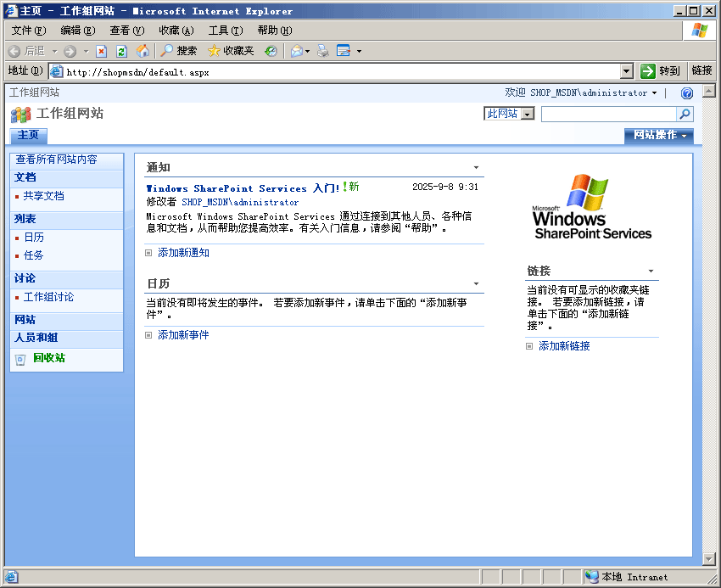Open the 链接 web part menu arrow
Image resolution: width=721 pixels, height=588 pixels.
click(651, 271)
